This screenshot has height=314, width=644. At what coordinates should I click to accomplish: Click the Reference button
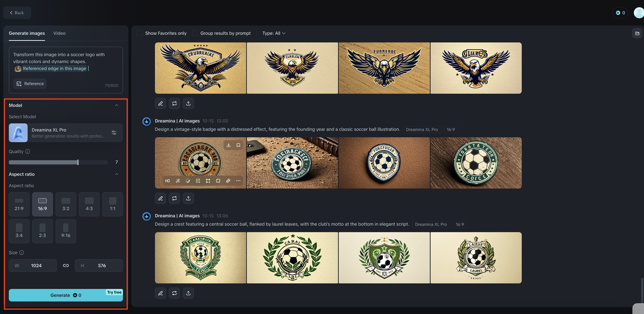click(30, 84)
